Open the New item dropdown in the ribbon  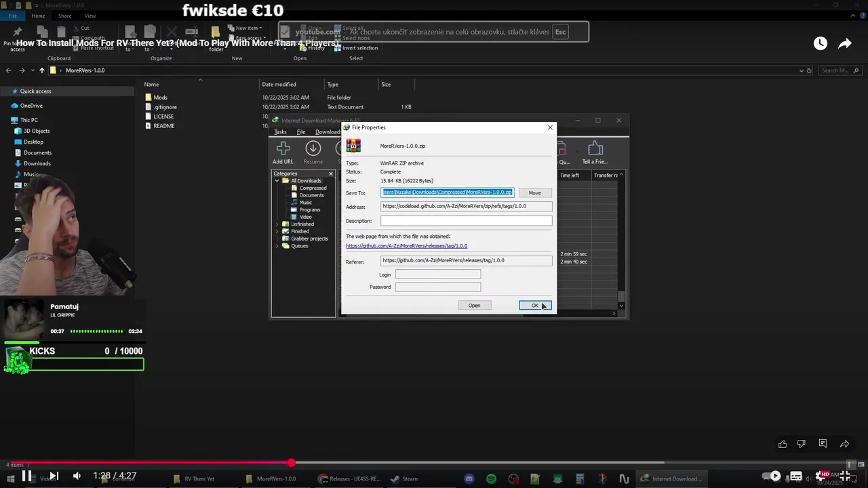[x=245, y=28]
